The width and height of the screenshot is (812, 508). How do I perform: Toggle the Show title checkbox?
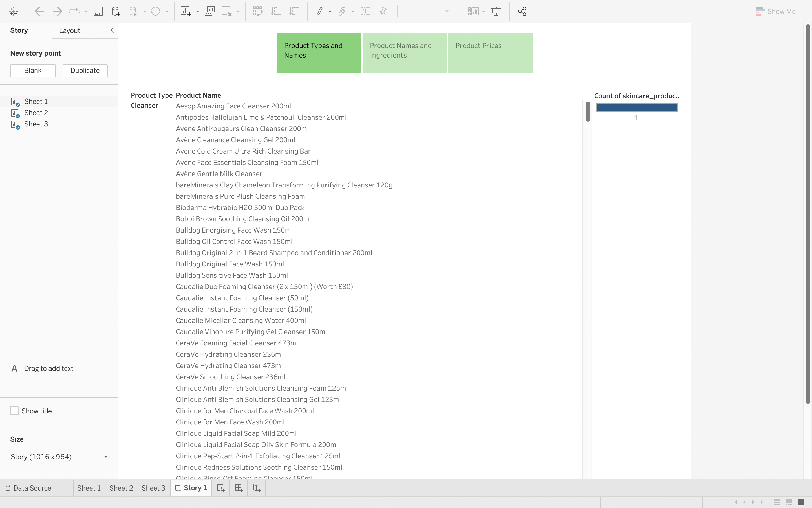(14, 411)
